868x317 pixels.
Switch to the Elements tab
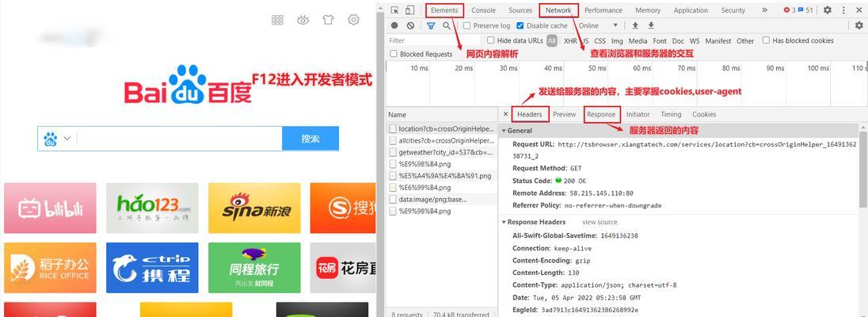pyautogui.click(x=444, y=10)
